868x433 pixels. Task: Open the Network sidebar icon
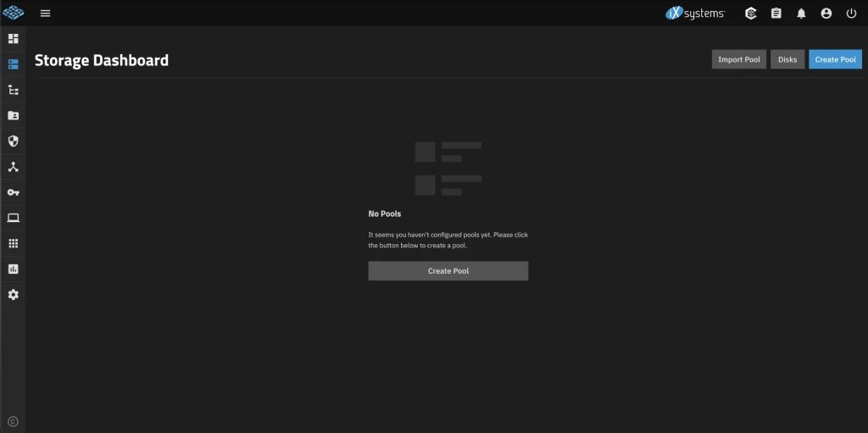point(14,167)
